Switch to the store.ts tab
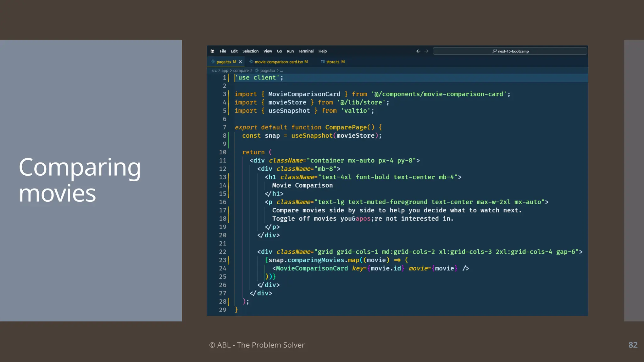The width and height of the screenshot is (644, 362). (x=333, y=62)
